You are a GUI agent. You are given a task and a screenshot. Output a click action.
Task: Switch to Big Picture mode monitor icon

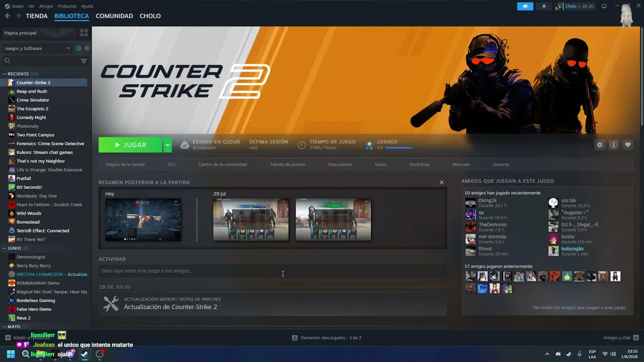click(x=604, y=6)
